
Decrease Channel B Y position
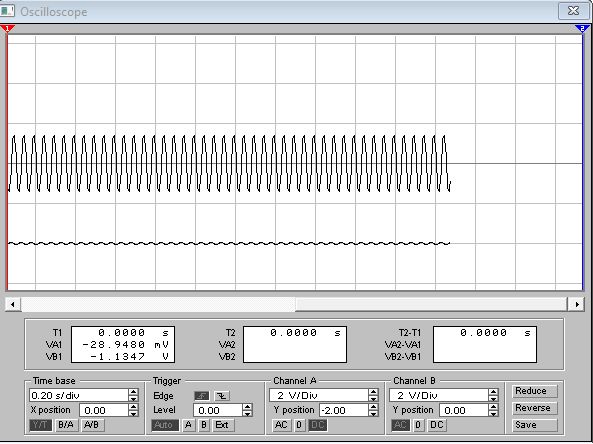click(x=493, y=413)
